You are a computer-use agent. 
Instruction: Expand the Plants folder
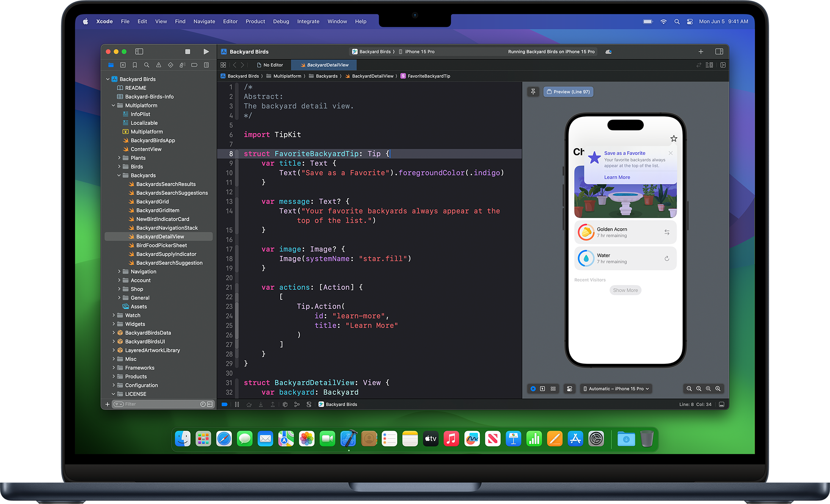pyautogui.click(x=119, y=158)
